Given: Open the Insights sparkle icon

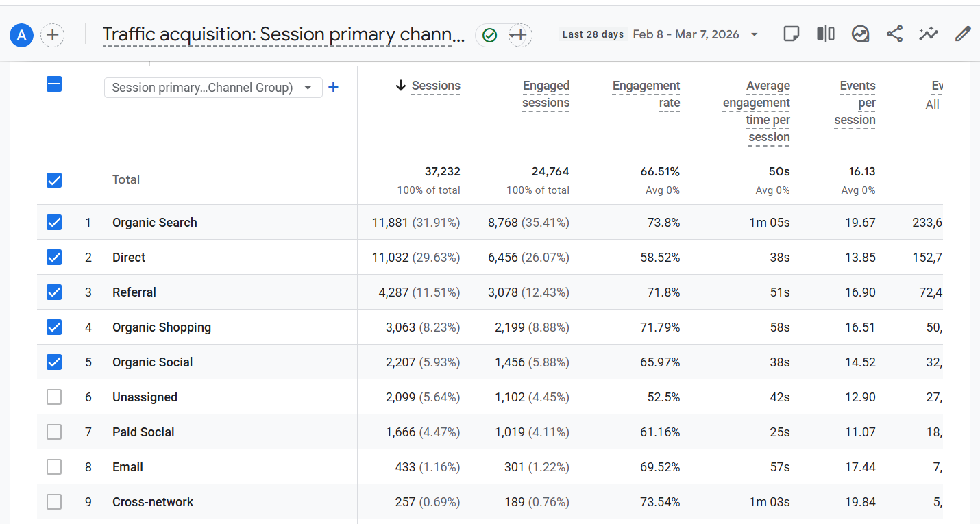Looking at the screenshot, I should (929, 34).
